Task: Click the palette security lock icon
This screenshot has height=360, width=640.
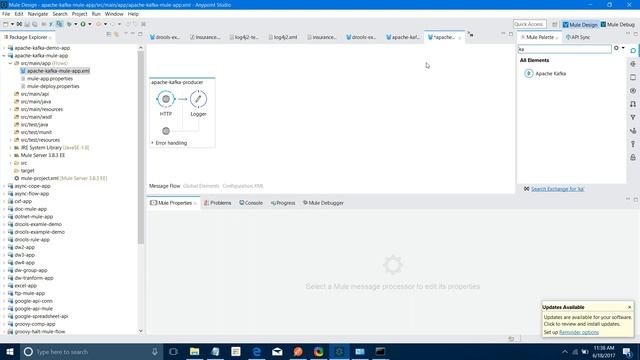Action: tap(633, 157)
